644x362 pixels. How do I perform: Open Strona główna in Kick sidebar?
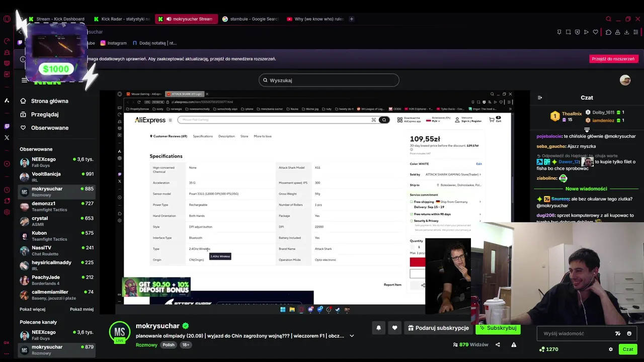coord(49,101)
